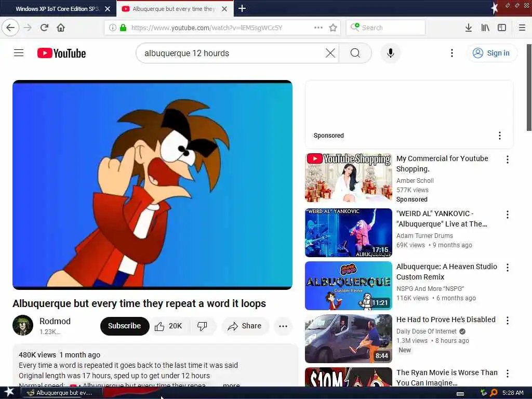Reload the current page
The width and height of the screenshot is (532, 399).
click(45, 28)
